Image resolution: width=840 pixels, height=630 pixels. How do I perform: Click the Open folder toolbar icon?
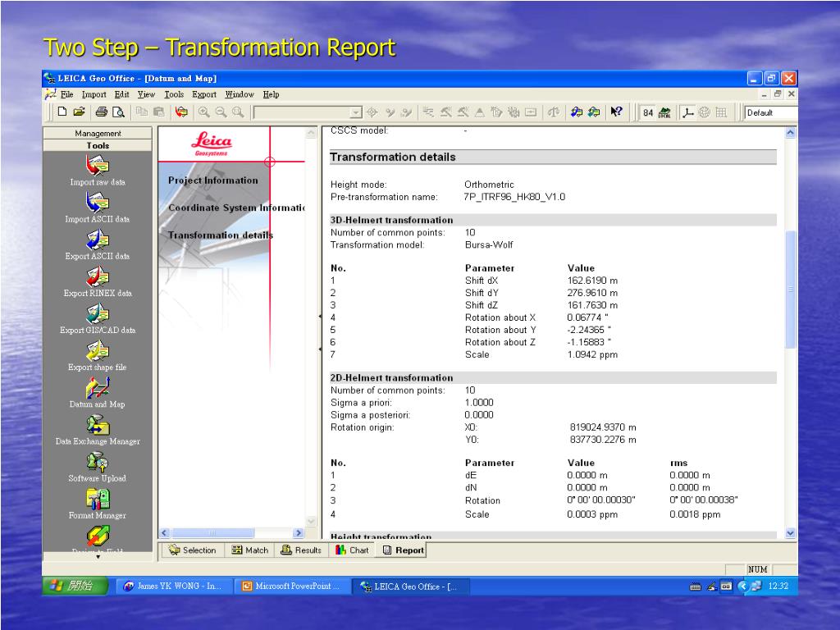[x=80, y=112]
